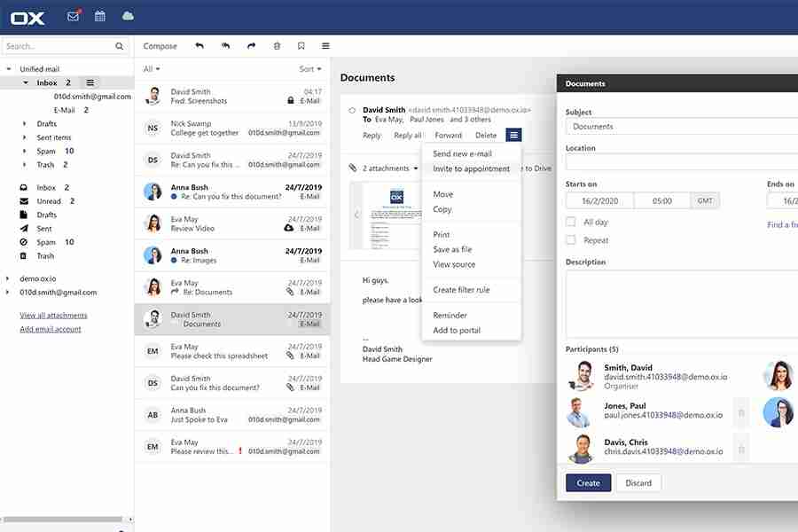798x532 pixels.
Task: Open the Sort dropdown in mail list
Action: click(x=310, y=69)
